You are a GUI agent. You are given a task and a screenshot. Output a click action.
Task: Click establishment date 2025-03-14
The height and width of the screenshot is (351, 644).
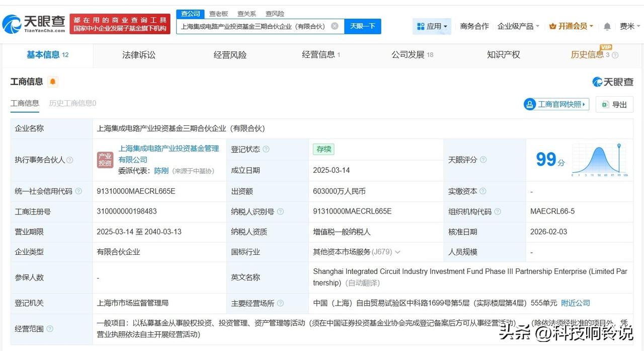coord(331,170)
